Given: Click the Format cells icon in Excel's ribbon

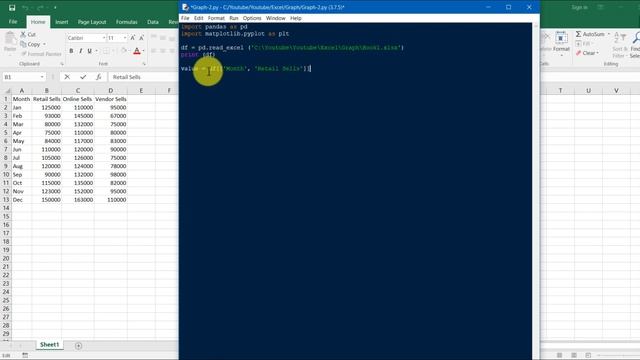Looking at the screenshot, I should 561,38.
